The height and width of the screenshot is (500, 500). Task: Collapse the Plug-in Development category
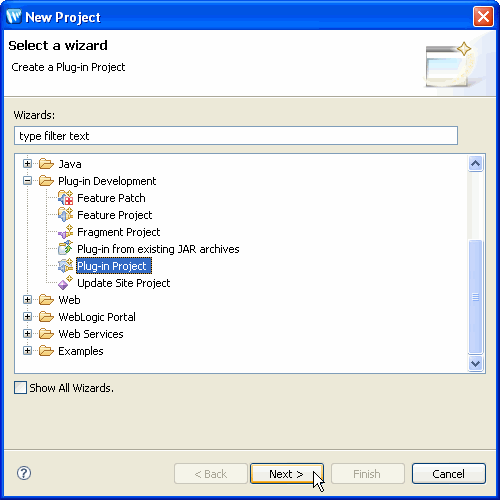pyautogui.click(x=27, y=181)
